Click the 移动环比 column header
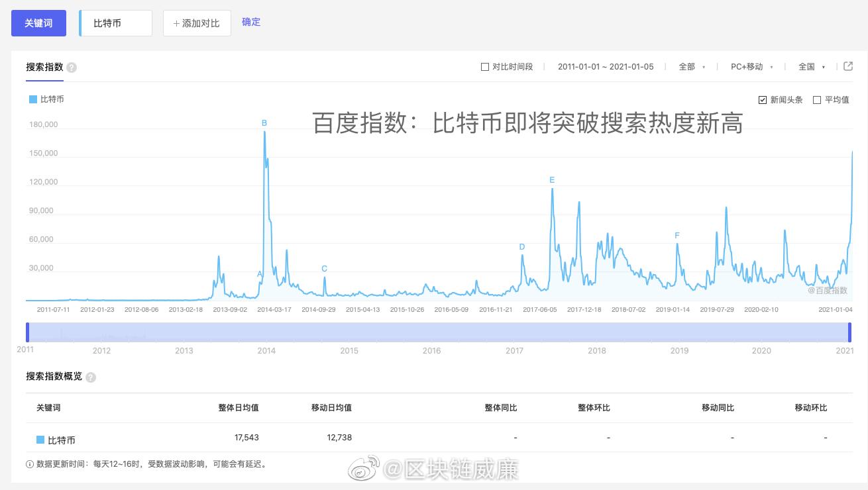The height and width of the screenshot is (490, 868). (x=811, y=408)
